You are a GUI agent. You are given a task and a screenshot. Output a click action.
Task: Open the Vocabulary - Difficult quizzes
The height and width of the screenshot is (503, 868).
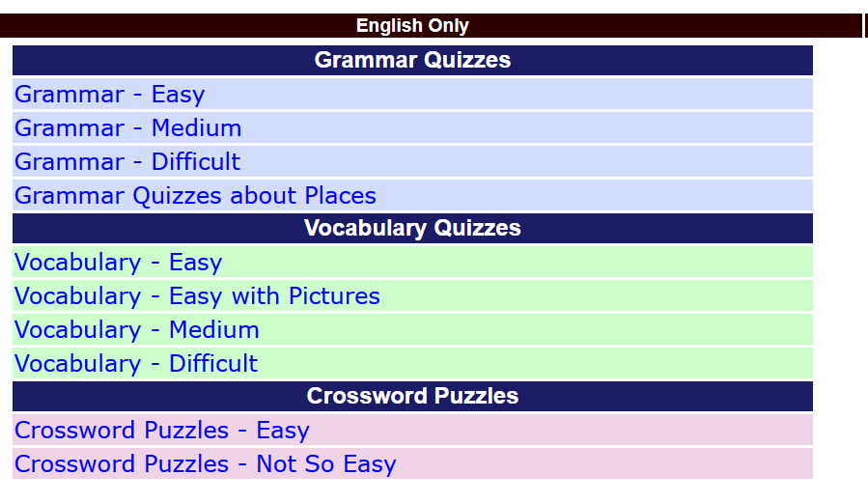pos(135,364)
